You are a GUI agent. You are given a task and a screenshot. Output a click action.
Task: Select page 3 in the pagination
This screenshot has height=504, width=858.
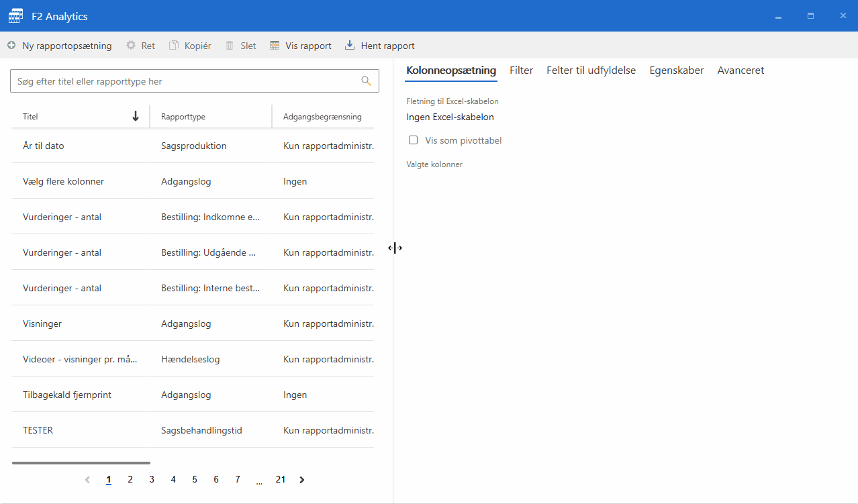[152, 480]
